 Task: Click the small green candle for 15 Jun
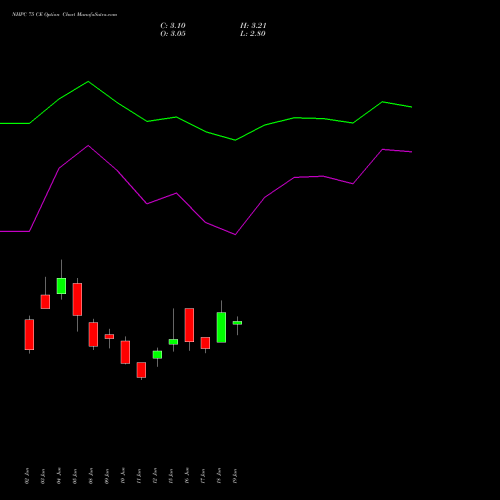point(173,342)
